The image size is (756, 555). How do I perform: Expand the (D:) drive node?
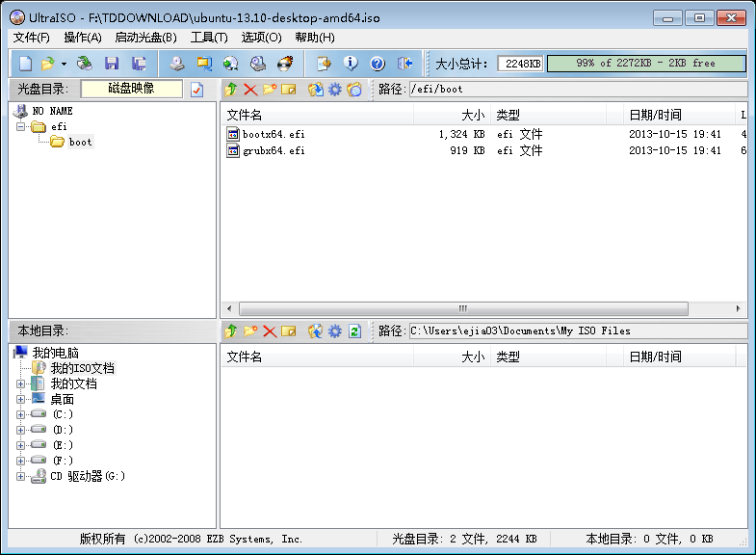20,430
